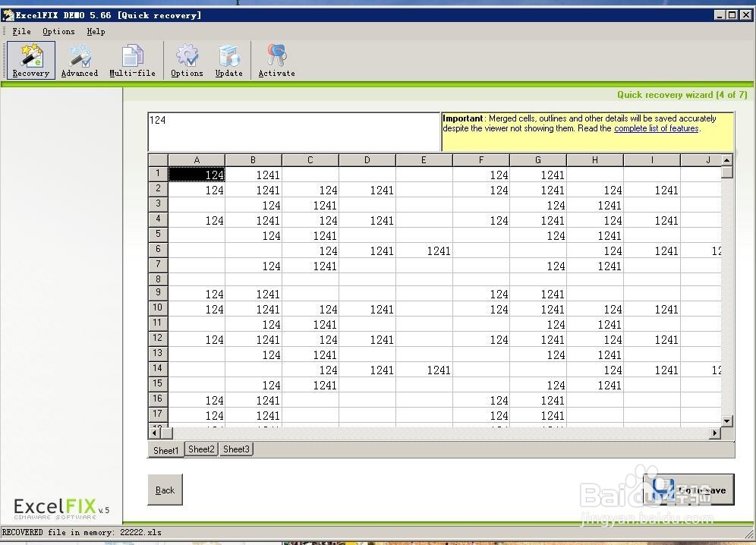Viewport: 756px width, 545px height.
Task: Open the Options toolbar icon
Action: pos(187,60)
